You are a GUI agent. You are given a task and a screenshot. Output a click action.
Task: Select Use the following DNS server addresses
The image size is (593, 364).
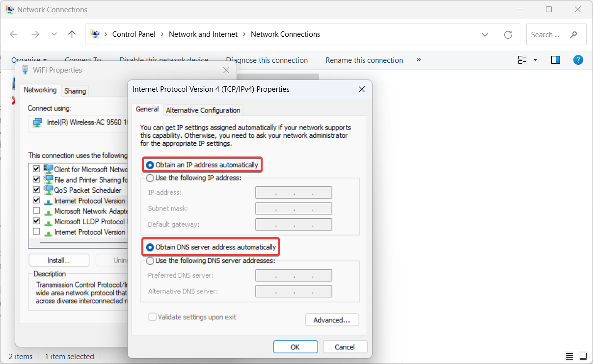[211, 260]
